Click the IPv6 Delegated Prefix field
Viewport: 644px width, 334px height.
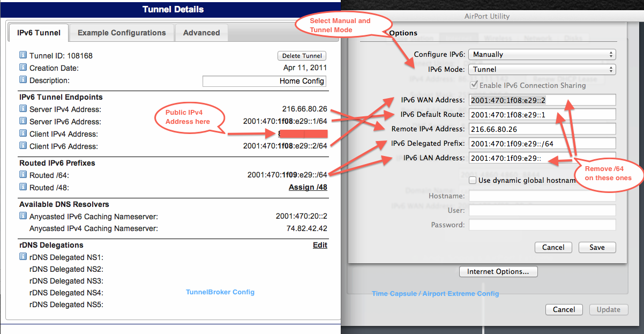(x=542, y=143)
